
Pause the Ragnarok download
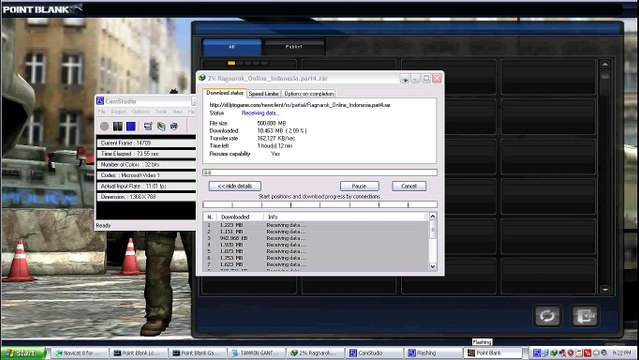click(x=359, y=186)
